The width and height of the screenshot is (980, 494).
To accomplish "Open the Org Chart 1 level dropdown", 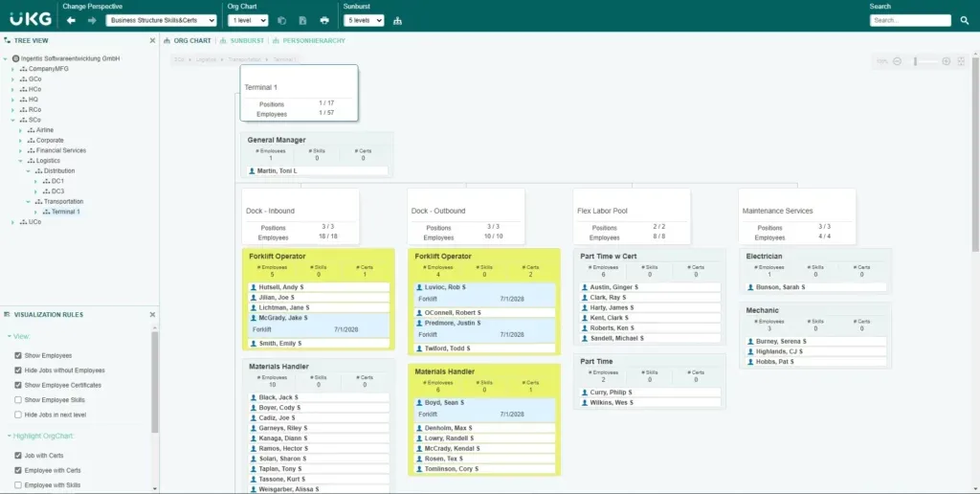I will pyautogui.click(x=248, y=21).
